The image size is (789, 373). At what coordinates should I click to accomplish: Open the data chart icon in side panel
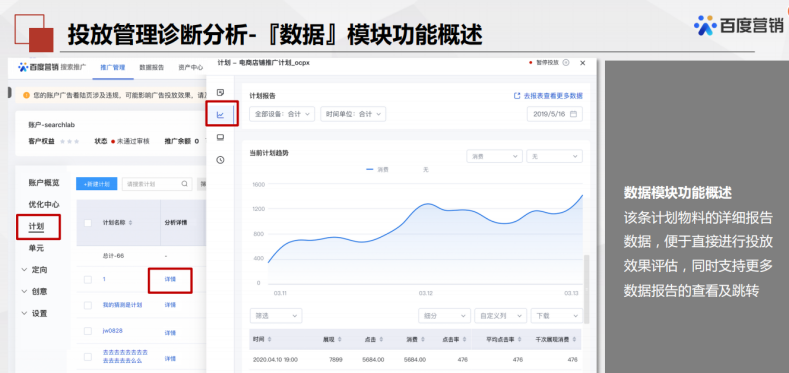click(x=220, y=115)
